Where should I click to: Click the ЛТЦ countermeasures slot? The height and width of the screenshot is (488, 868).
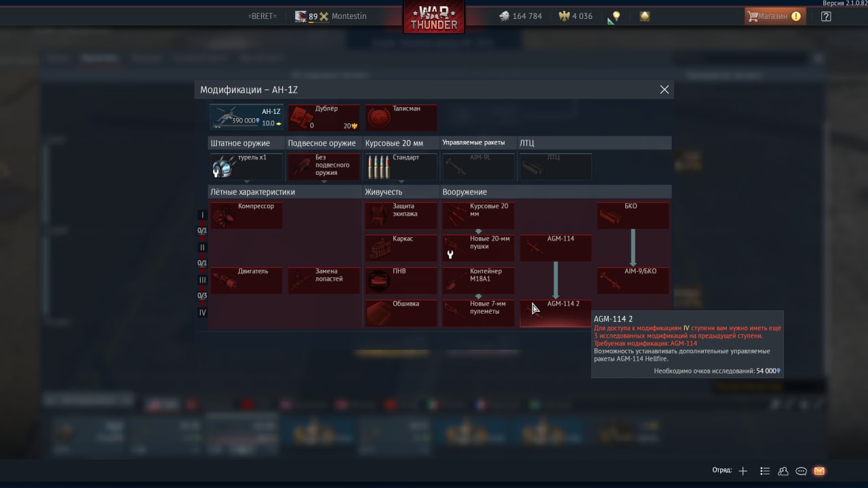(555, 167)
